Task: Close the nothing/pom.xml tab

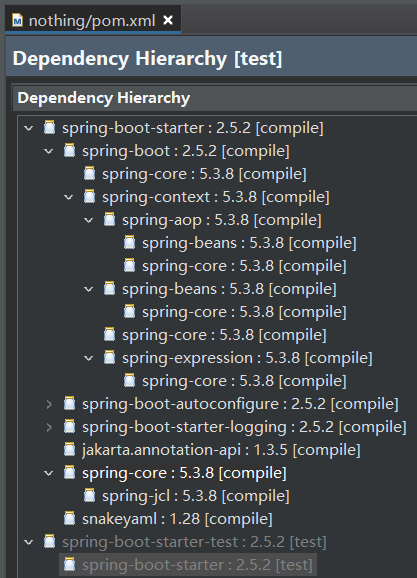Action: (168, 20)
